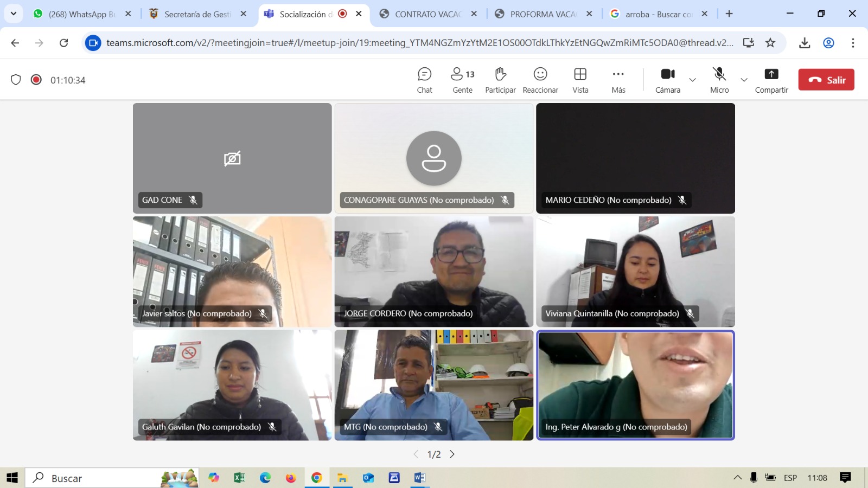Switch to the WhatsApp browser tab
Viewport: 868px width, 488px height.
[x=81, y=14]
